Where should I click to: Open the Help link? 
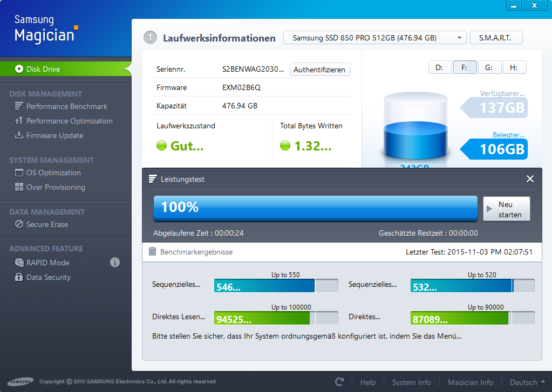point(368,382)
